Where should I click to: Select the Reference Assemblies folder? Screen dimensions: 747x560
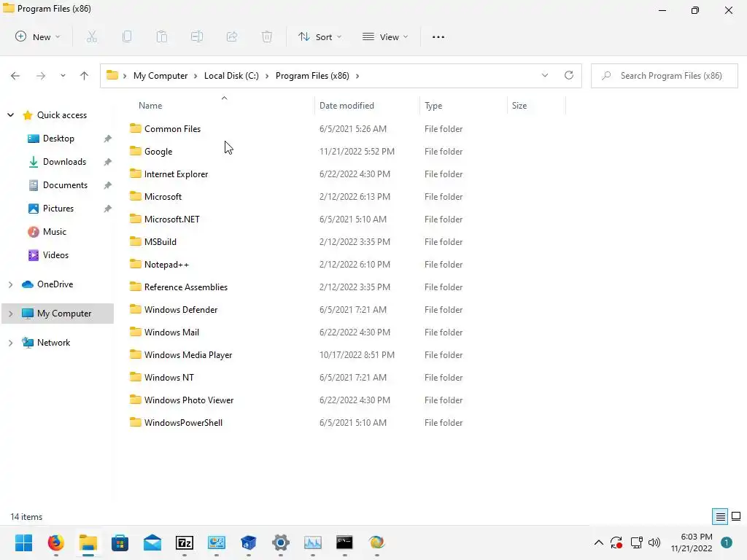186,287
